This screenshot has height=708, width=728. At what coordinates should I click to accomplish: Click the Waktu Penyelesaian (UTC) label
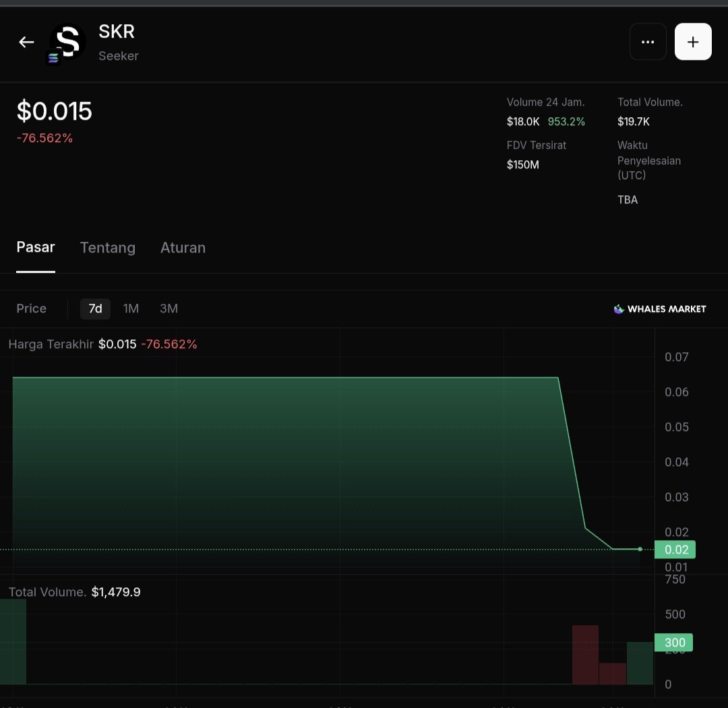649,160
